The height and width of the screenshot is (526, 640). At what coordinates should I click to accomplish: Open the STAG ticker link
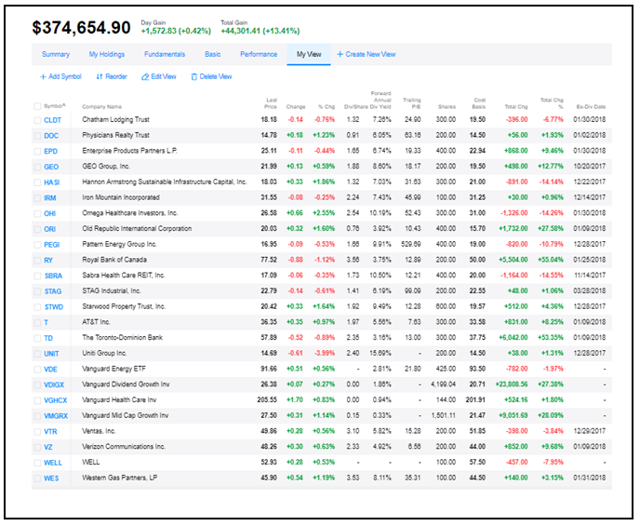click(x=53, y=291)
